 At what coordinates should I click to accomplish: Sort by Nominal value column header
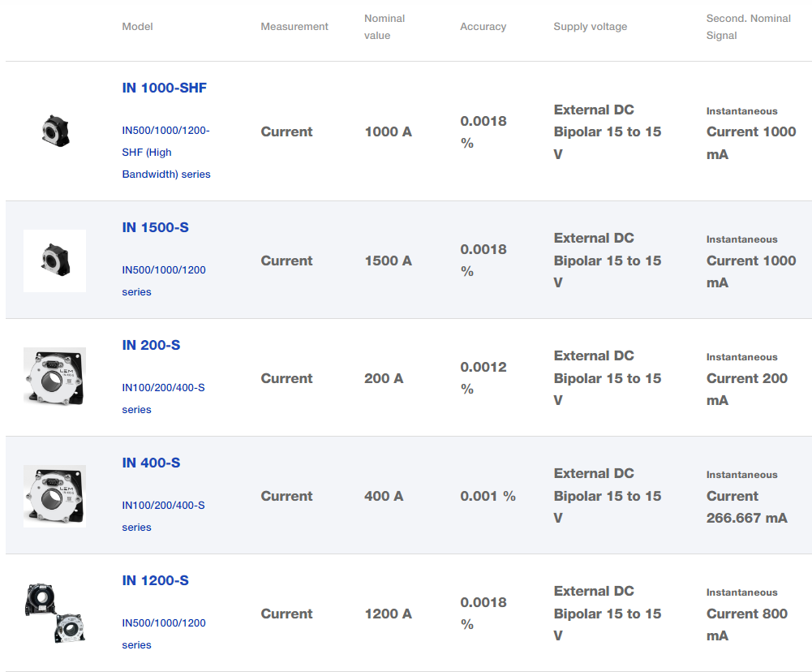[x=385, y=27]
